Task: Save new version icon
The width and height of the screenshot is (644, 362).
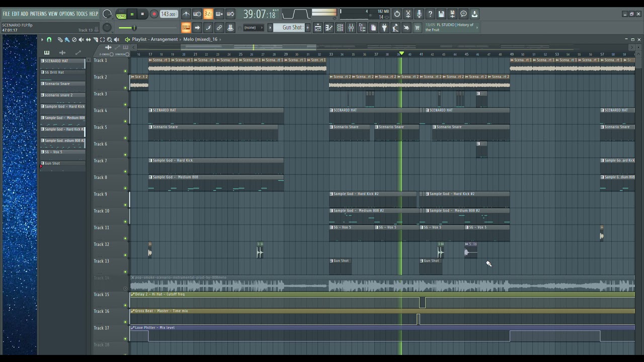Action: pyautogui.click(x=452, y=14)
